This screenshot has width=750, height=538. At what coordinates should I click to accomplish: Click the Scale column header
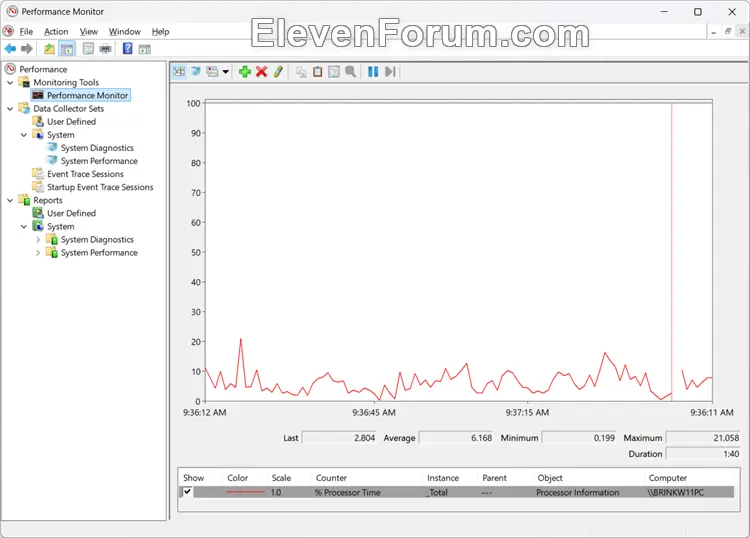(x=281, y=478)
